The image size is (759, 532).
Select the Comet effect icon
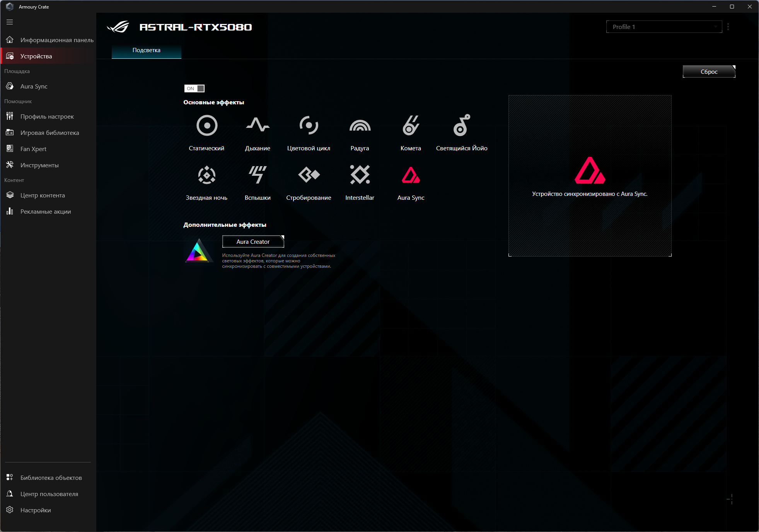411,125
